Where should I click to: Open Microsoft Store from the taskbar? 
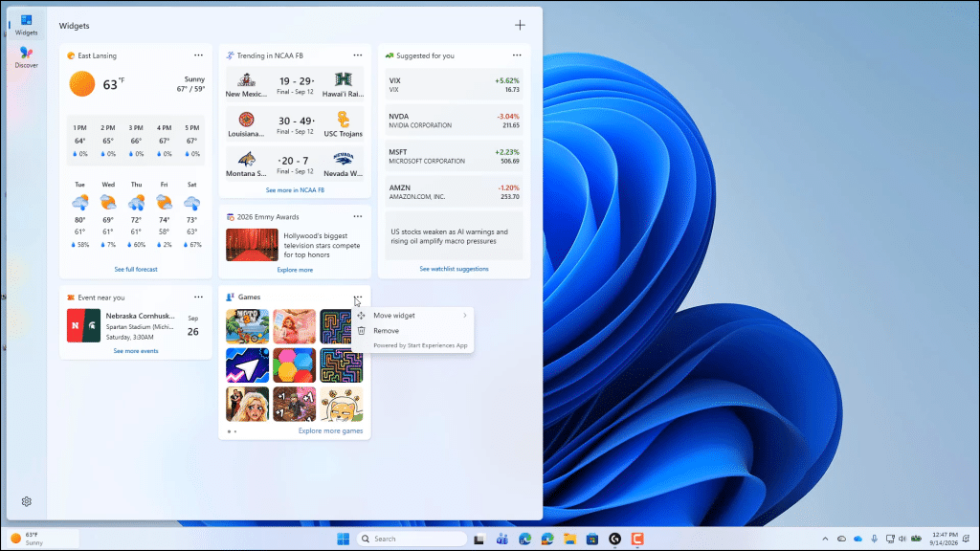click(591, 539)
